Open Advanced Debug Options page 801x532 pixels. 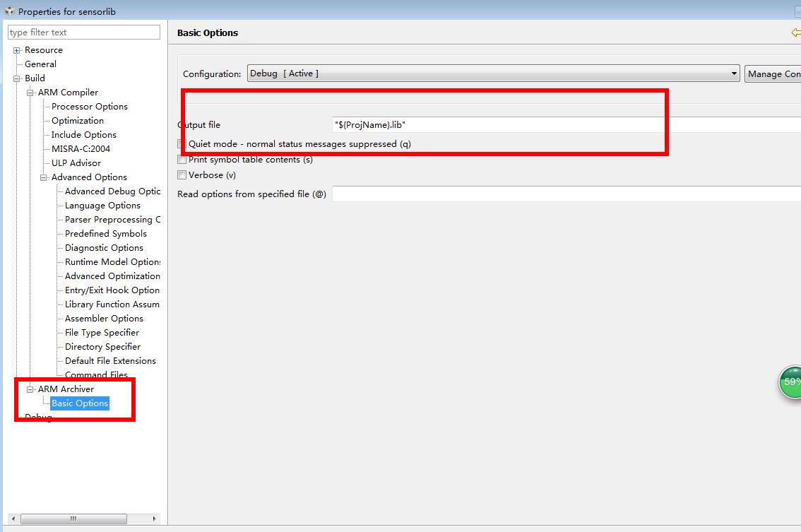(112, 191)
